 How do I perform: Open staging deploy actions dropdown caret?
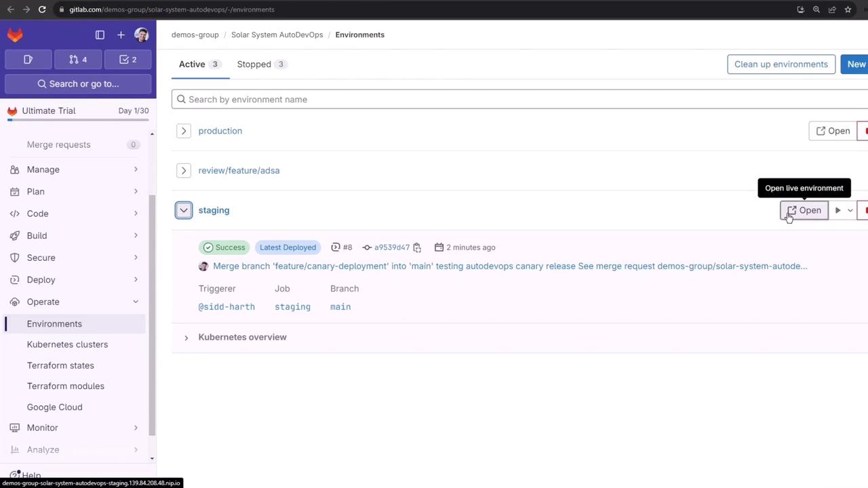pyautogui.click(x=850, y=210)
